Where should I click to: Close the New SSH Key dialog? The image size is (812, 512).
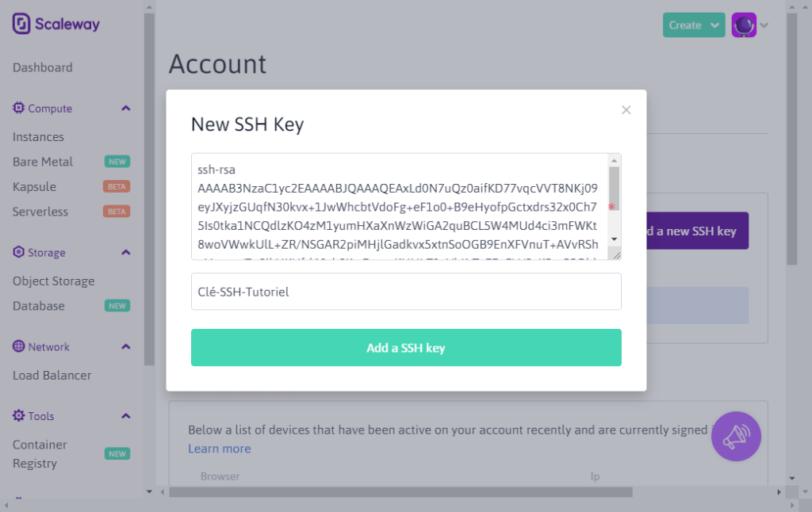pyautogui.click(x=626, y=109)
